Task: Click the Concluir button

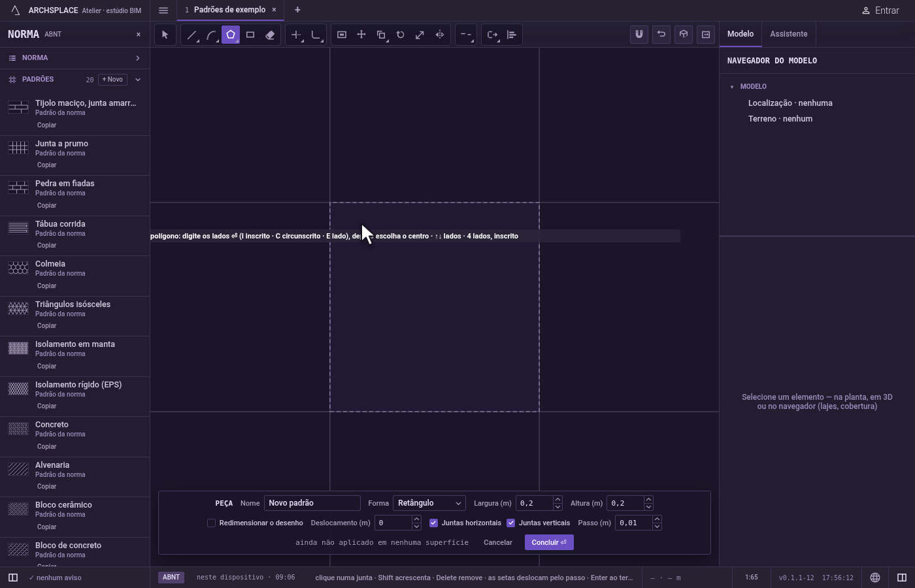Action: coord(549,542)
